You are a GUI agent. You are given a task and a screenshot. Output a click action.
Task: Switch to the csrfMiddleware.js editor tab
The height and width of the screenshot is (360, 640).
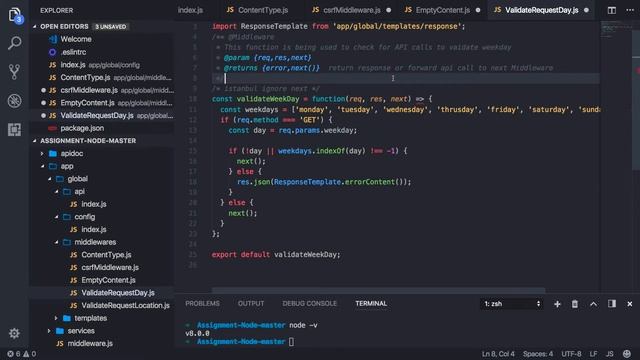[351, 10]
